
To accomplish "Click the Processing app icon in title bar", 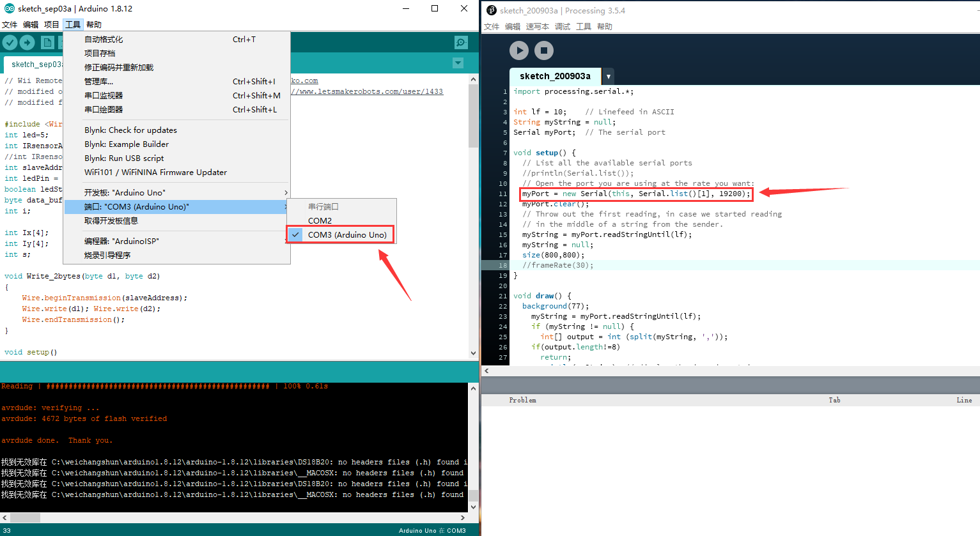I will pyautogui.click(x=491, y=10).
